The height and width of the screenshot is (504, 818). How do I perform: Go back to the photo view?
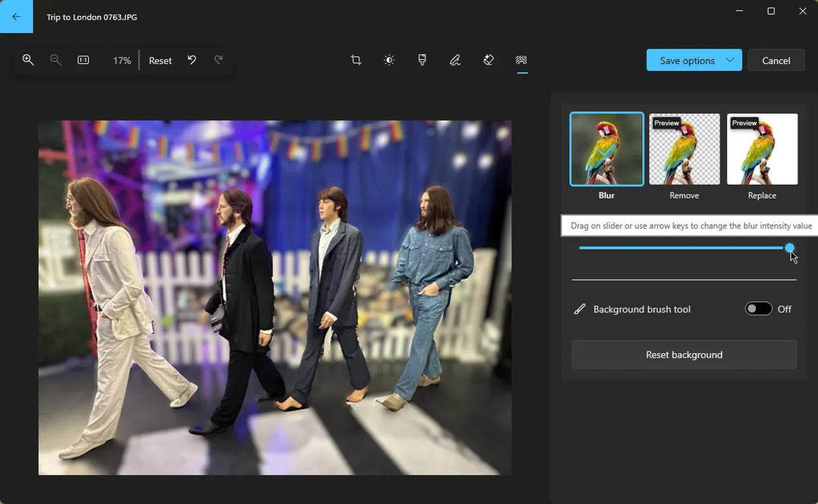(x=16, y=16)
